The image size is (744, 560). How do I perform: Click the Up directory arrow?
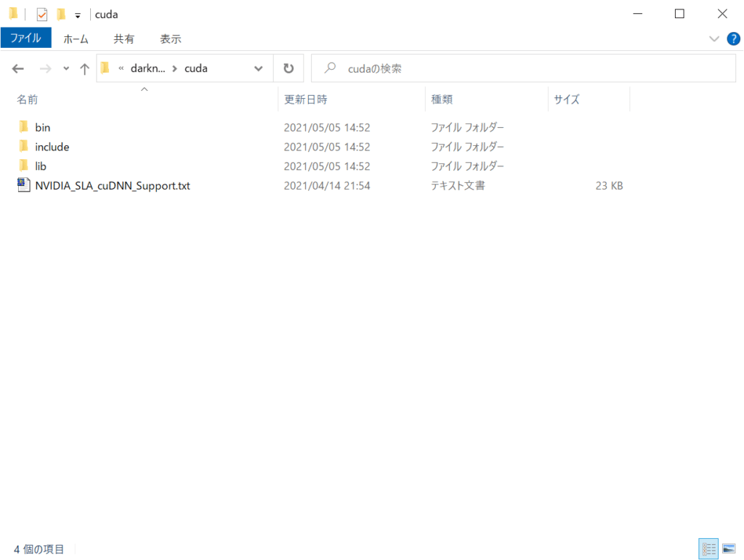(84, 68)
